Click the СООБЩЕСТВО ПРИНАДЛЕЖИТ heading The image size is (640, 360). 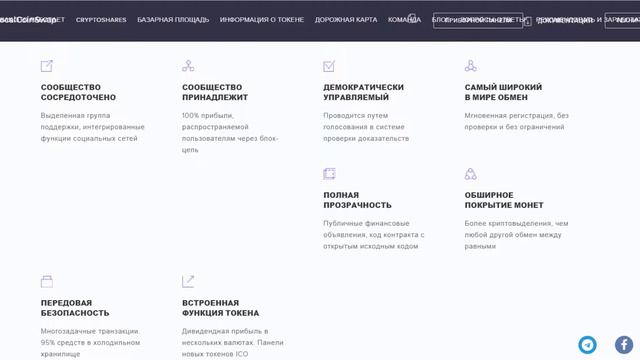click(x=215, y=92)
